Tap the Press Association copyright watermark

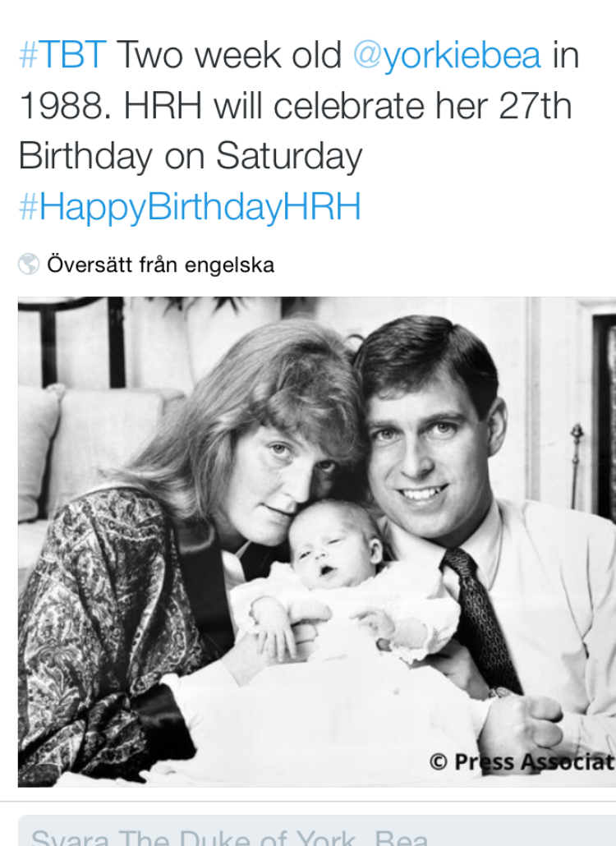(522, 762)
